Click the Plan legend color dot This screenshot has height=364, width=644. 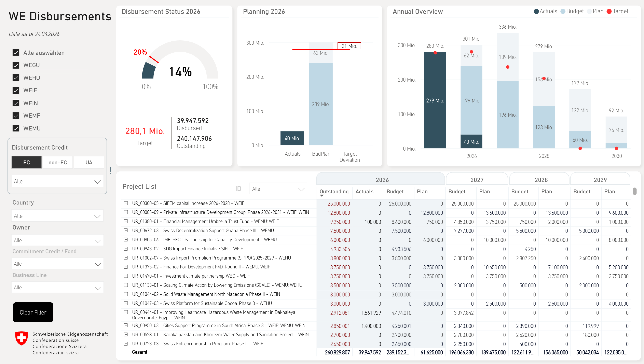(x=589, y=12)
